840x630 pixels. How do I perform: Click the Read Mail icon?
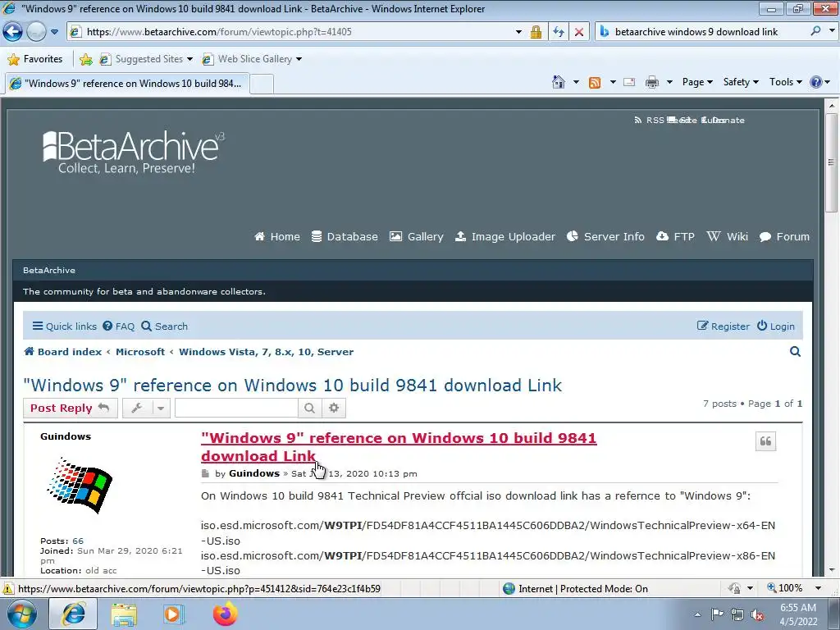click(629, 83)
